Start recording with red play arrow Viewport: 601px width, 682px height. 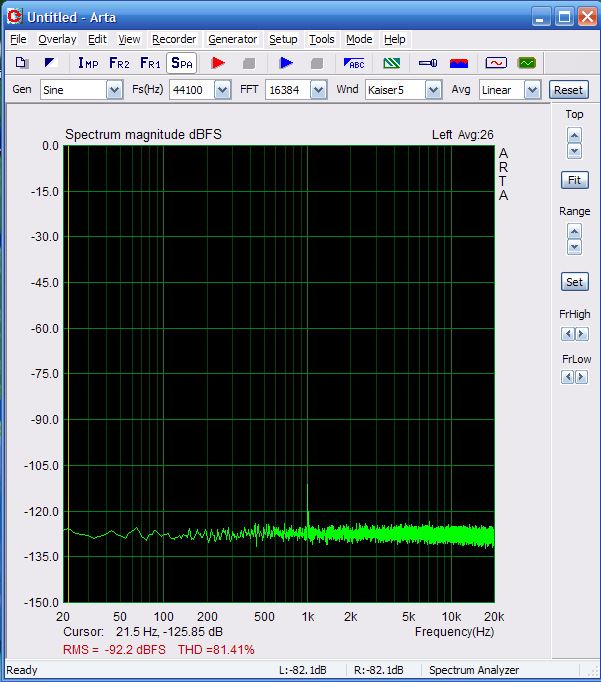point(218,64)
